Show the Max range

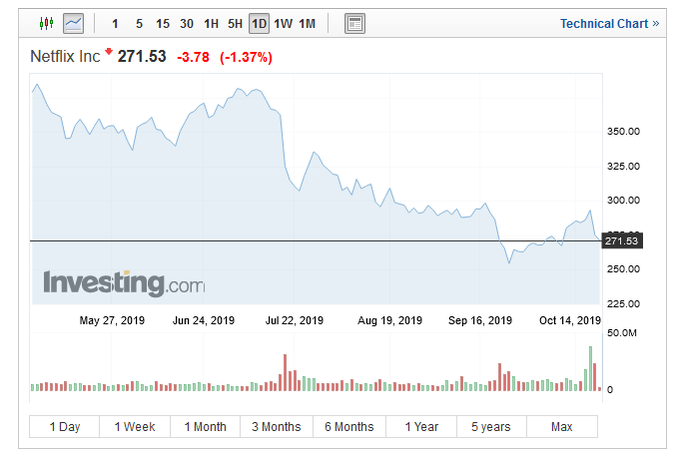(562, 426)
